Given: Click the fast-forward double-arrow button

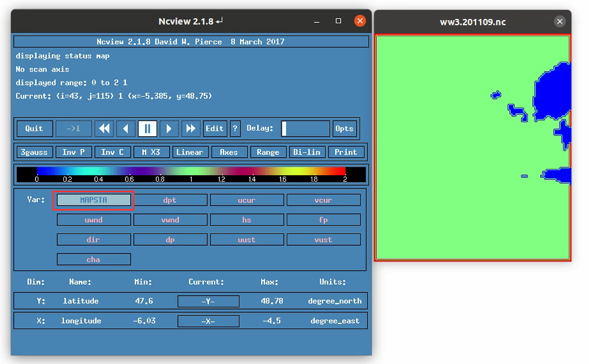Looking at the screenshot, I should [x=191, y=128].
